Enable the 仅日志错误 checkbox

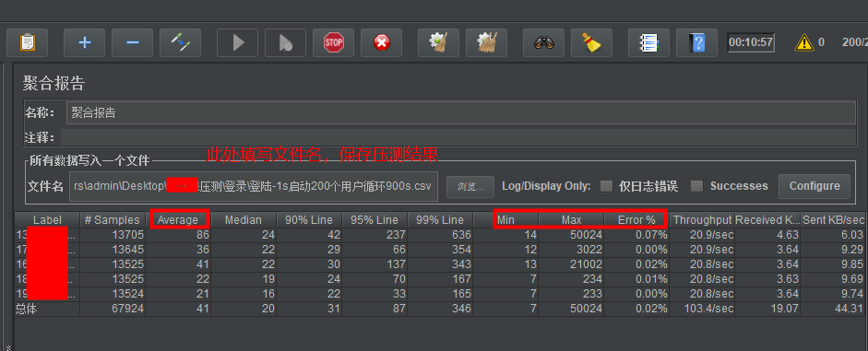pos(607,186)
